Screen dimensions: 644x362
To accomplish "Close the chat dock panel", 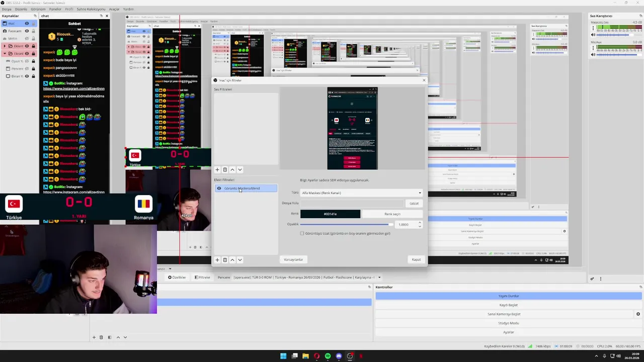I will coord(107,16).
